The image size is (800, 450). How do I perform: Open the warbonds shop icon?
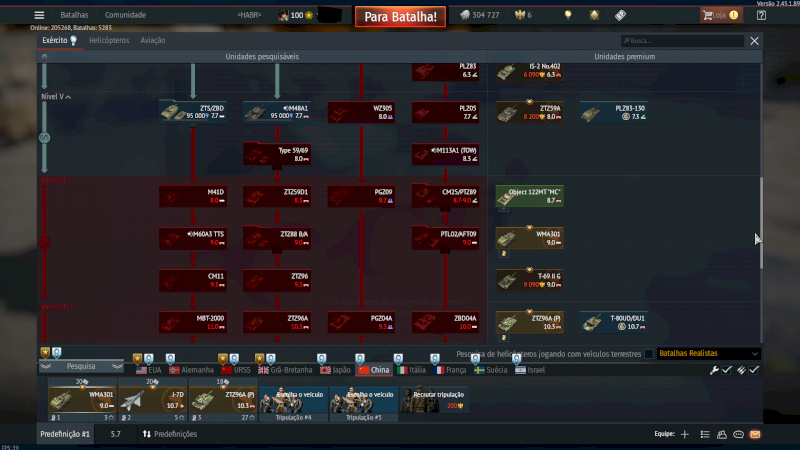(594, 15)
